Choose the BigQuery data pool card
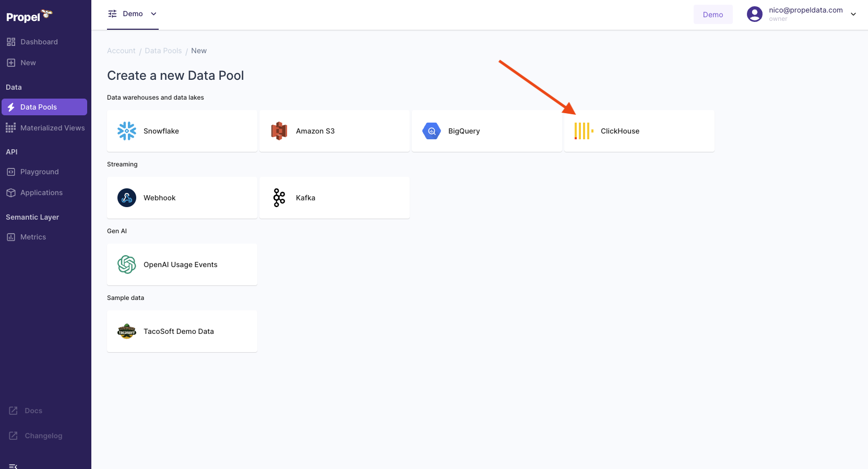Screen dimensions: 868x469 pos(487,131)
